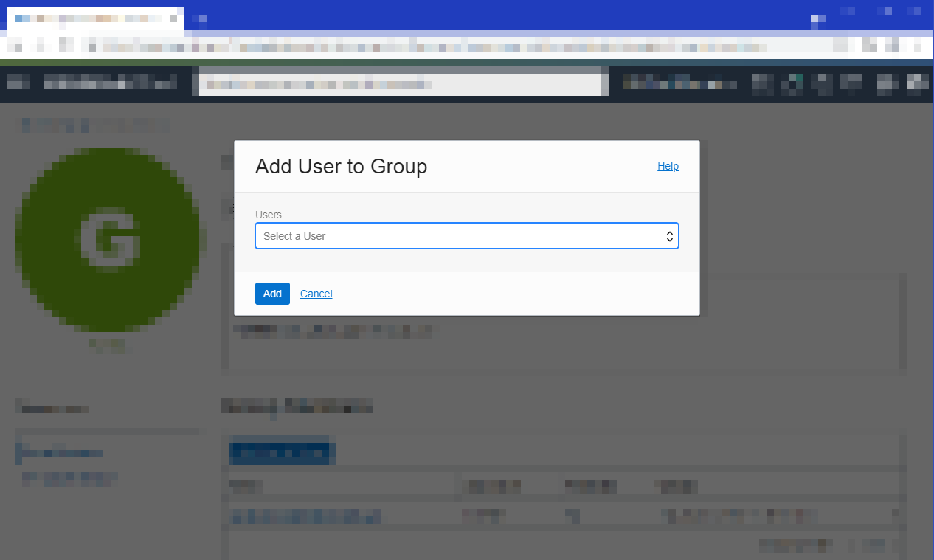Click the green group avatar with letter G

pos(108,238)
